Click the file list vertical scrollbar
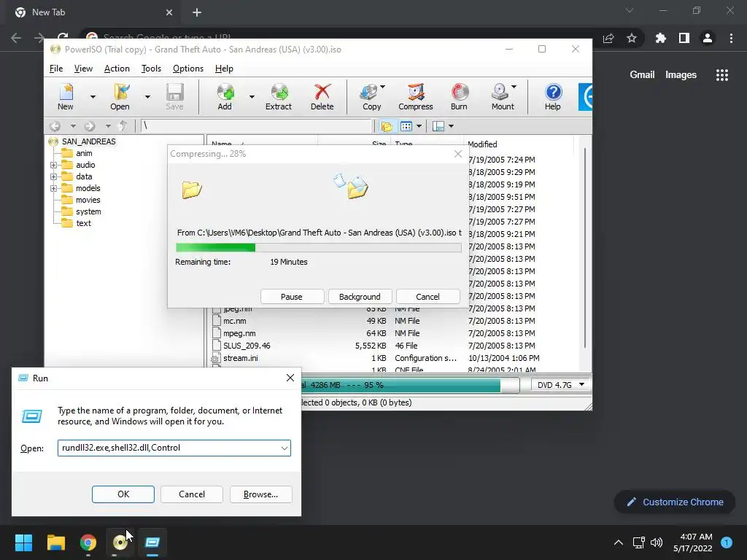This screenshot has width=747, height=560. tap(585, 248)
